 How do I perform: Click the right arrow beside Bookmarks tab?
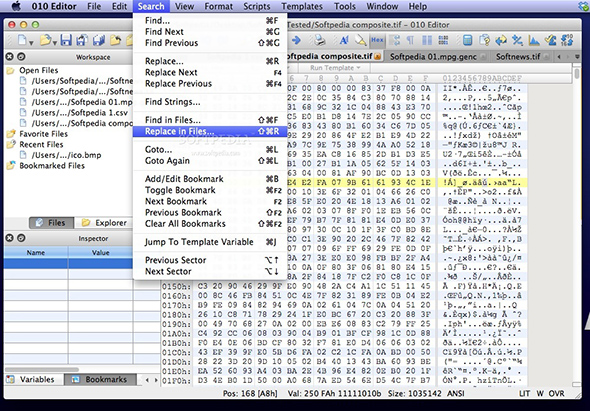[156, 380]
